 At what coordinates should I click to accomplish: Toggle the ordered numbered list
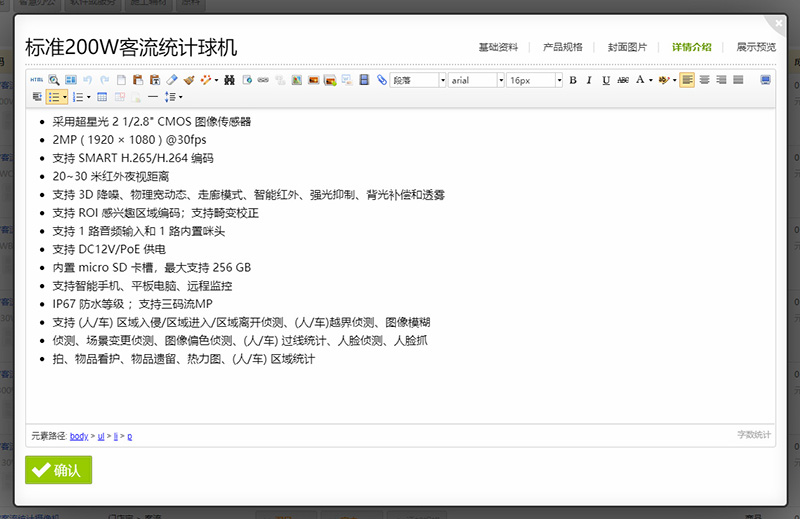[x=78, y=97]
